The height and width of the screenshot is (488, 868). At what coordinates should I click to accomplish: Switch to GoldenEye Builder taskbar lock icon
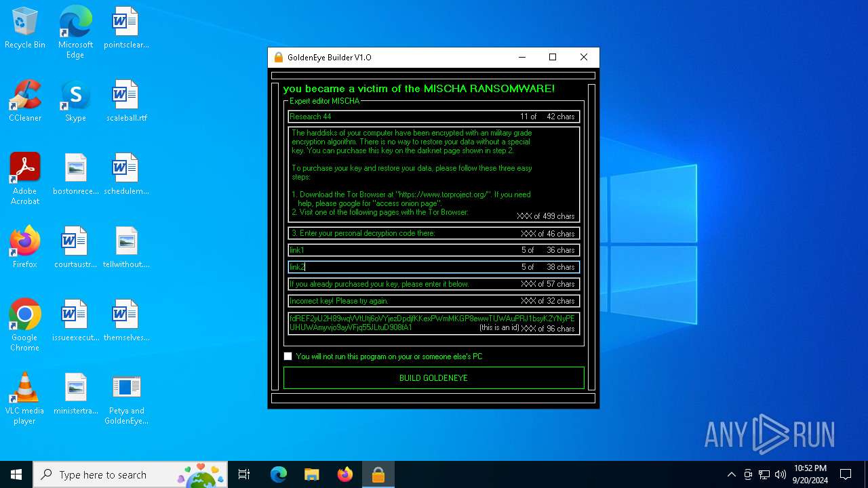click(378, 474)
